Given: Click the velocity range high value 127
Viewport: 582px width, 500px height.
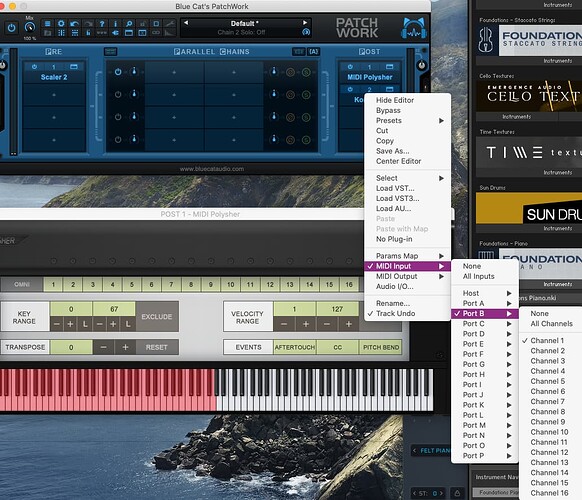Looking at the screenshot, I should 337,309.
